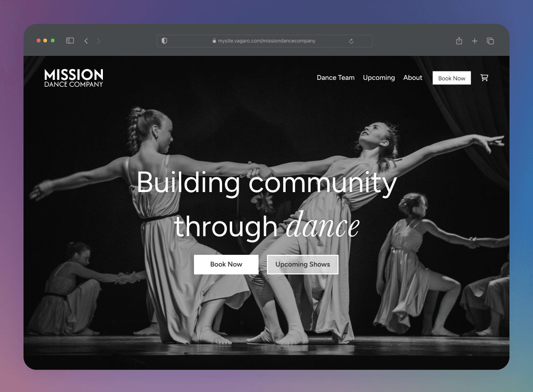Open the privacy report shield icon

click(164, 41)
